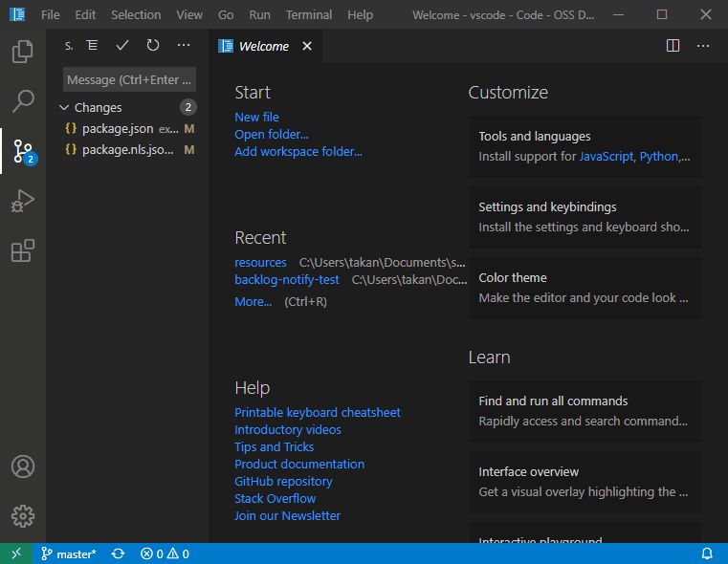728x564 pixels.
Task: Open the Help menu
Action: 361,15
